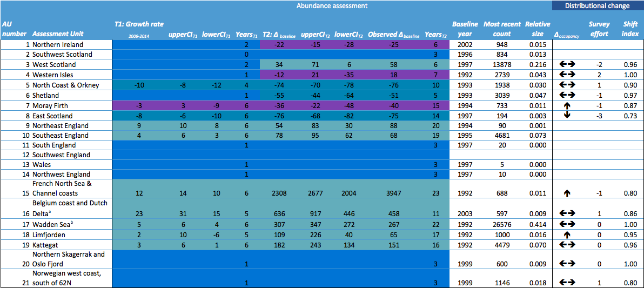Click the Survey effort column header
644x288 pixels.
(599, 29)
